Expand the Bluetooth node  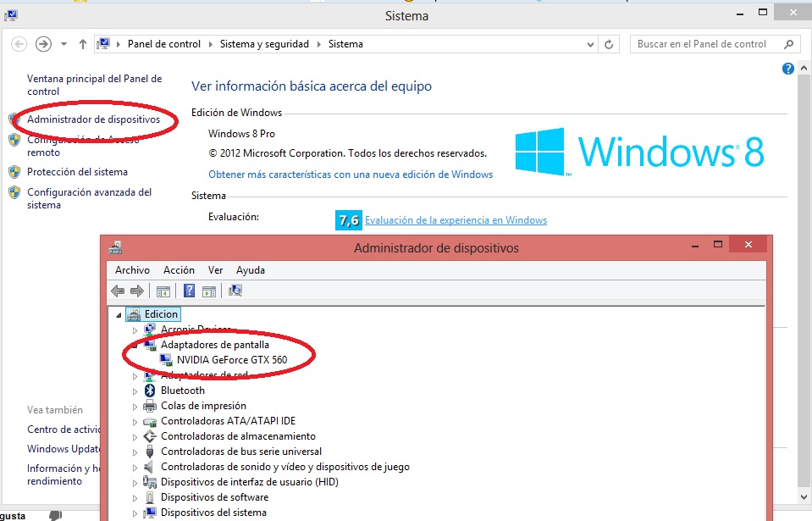pos(135,391)
